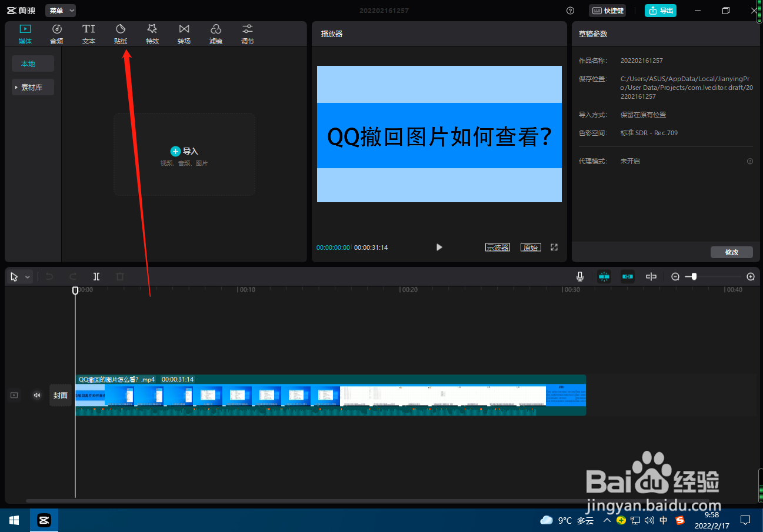Image resolution: width=763 pixels, height=532 pixels.
Task: Click the 00:30 ruler mark
Action: pyautogui.click(x=571, y=290)
